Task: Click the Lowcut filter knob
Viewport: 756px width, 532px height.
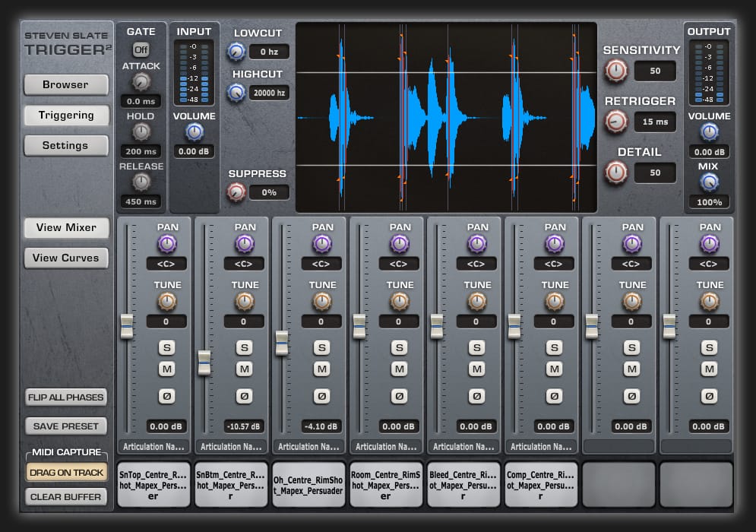Action: click(236, 52)
